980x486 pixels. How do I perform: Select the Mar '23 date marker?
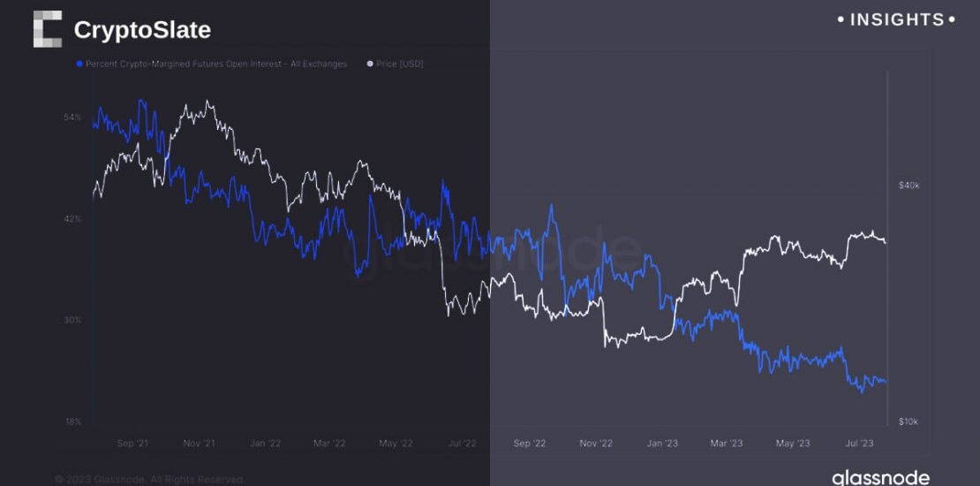click(727, 443)
